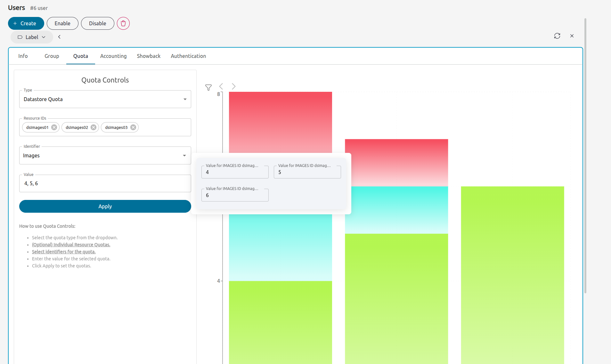Click the popup field with value 6

(235, 195)
